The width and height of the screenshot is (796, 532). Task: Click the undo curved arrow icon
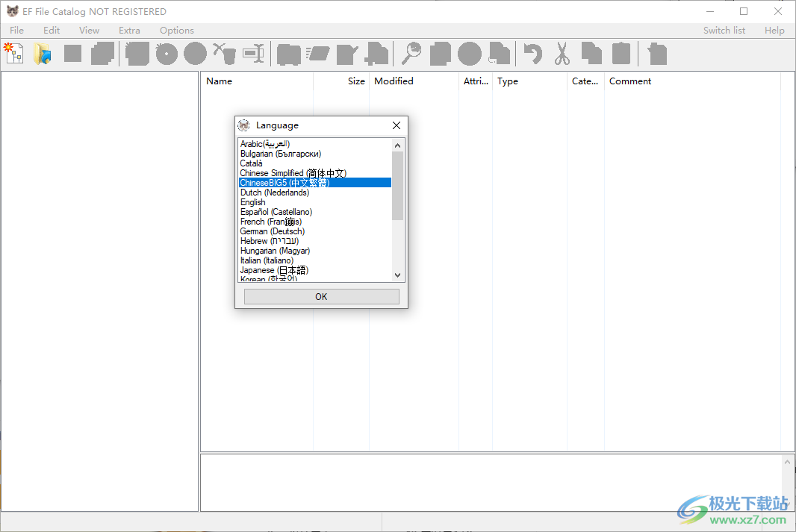click(532, 54)
